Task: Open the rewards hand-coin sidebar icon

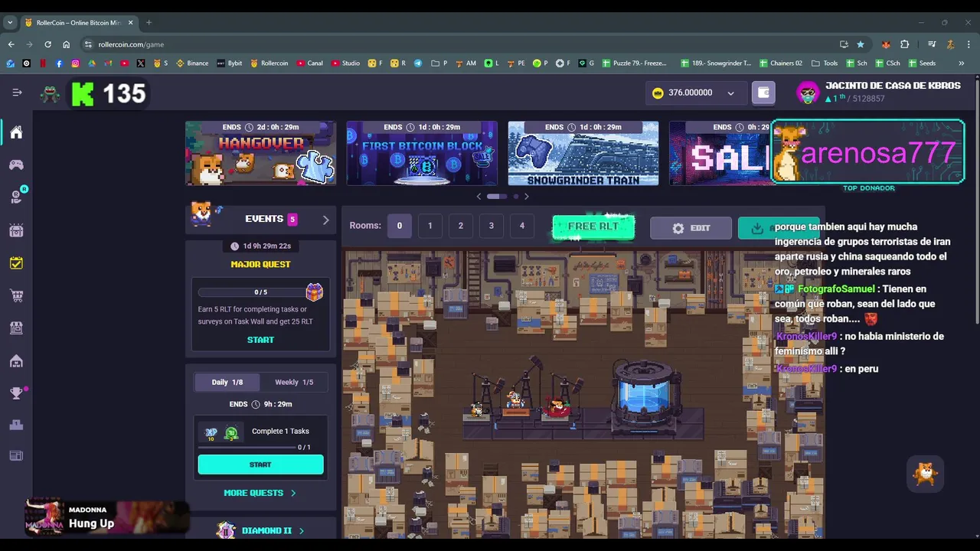Action: click(16, 197)
